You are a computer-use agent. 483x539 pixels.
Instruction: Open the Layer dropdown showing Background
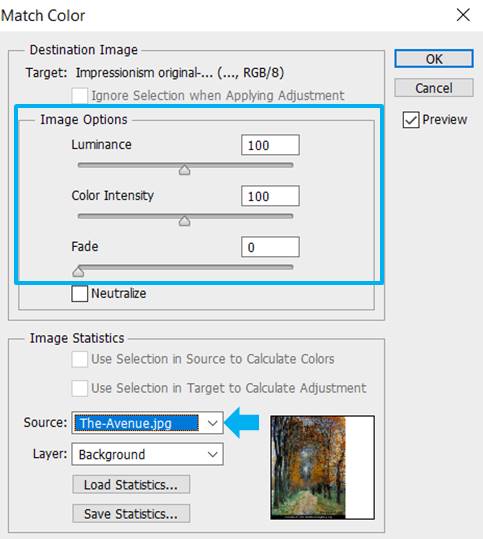click(x=147, y=454)
